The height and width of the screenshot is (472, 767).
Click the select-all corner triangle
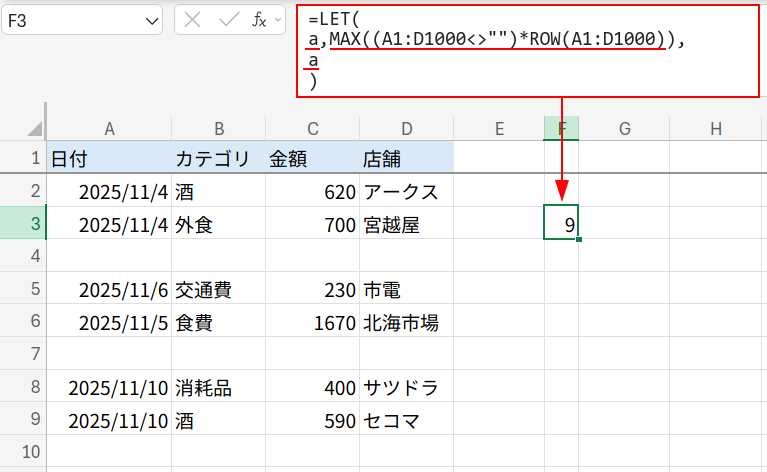click(35, 129)
